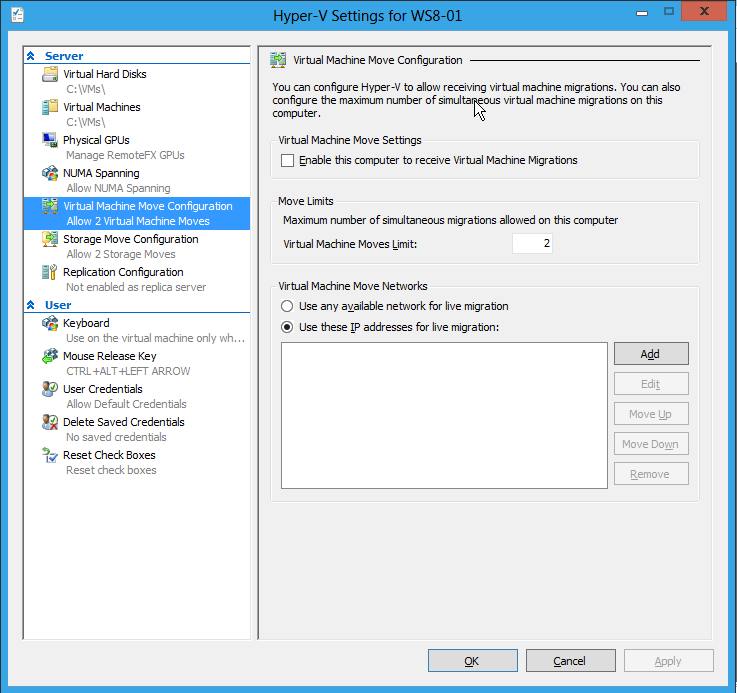Select Replication Configuration entry

click(137, 279)
